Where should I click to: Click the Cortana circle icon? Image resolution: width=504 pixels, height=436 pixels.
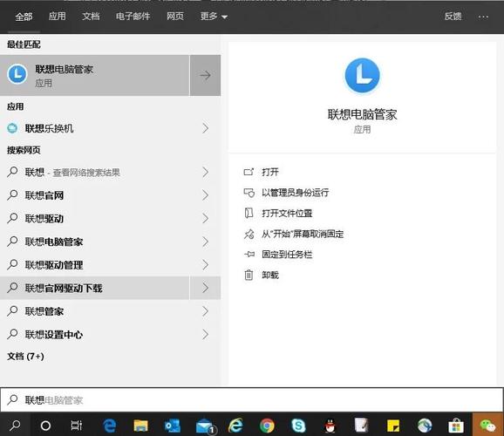tap(45, 426)
